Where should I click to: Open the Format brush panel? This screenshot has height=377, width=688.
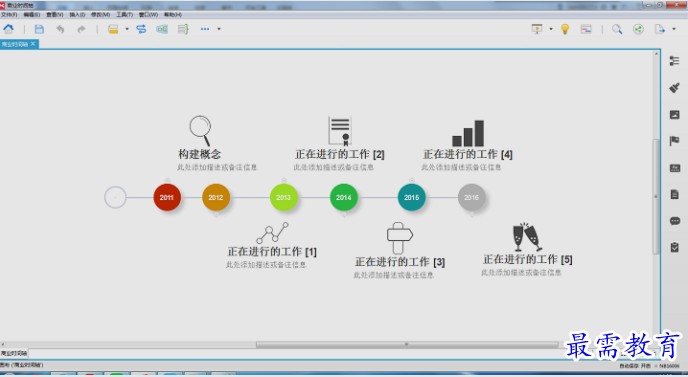click(674, 88)
